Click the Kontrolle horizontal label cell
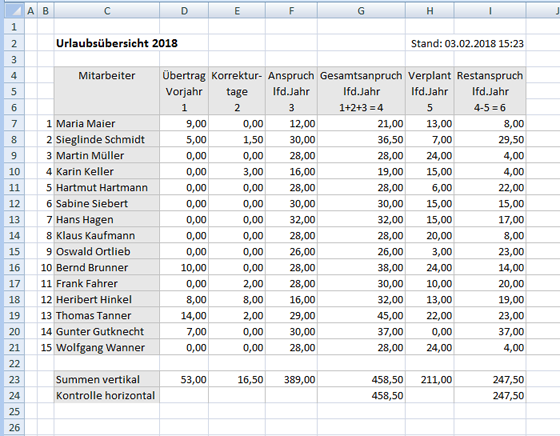The height and width of the screenshot is (436, 560). click(x=107, y=395)
